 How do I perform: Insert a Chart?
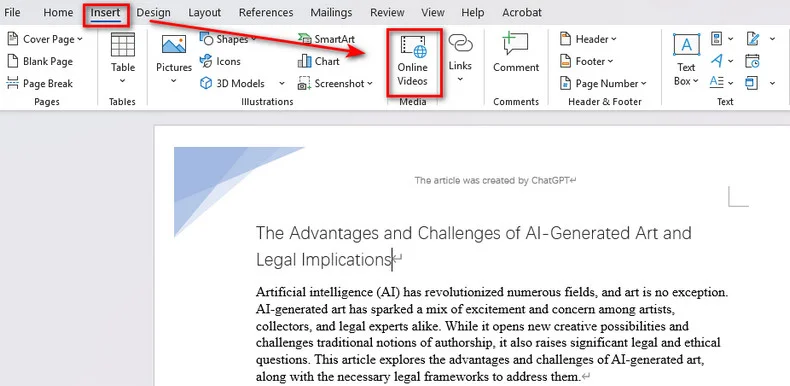(318, 61)
